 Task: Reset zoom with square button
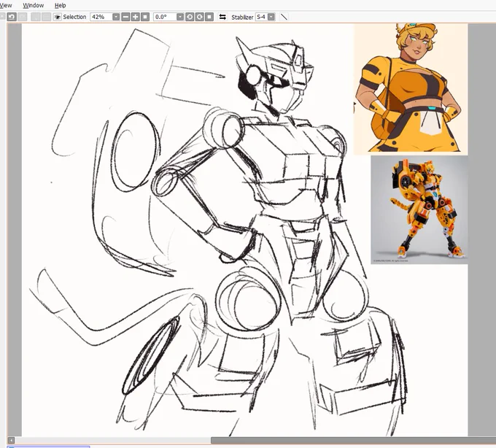145,17
